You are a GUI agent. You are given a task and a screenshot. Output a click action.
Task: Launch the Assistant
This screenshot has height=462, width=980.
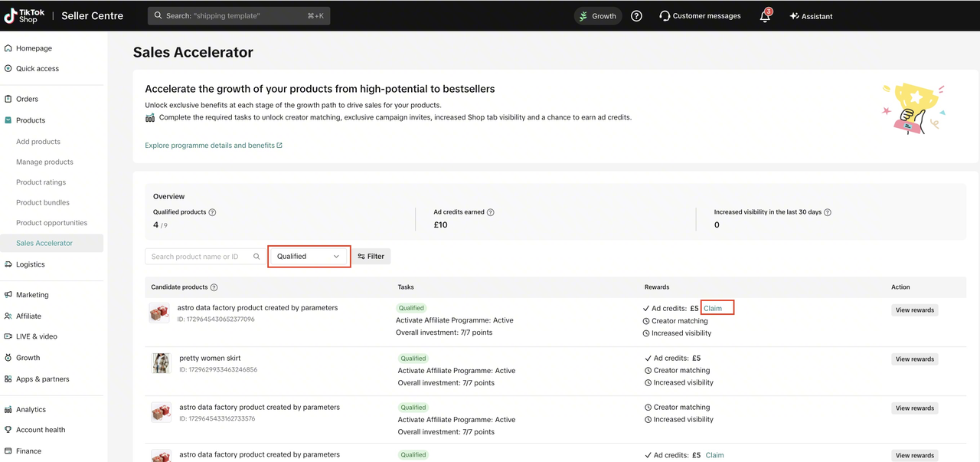tap(811, 16)
